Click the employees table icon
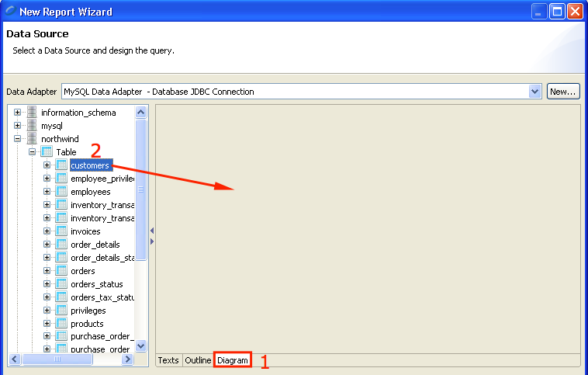 click(x=61, y=192)
